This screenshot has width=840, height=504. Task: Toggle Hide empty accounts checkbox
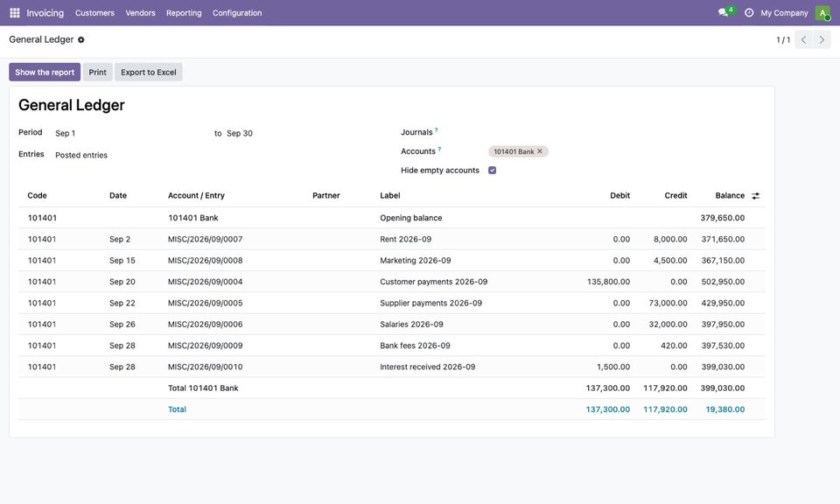[x=493, y=171]
